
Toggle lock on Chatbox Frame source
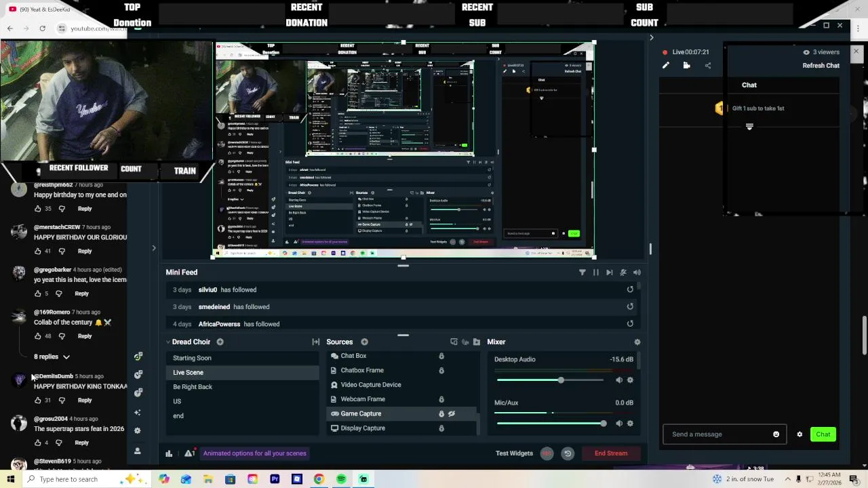(x=441, y=371)
